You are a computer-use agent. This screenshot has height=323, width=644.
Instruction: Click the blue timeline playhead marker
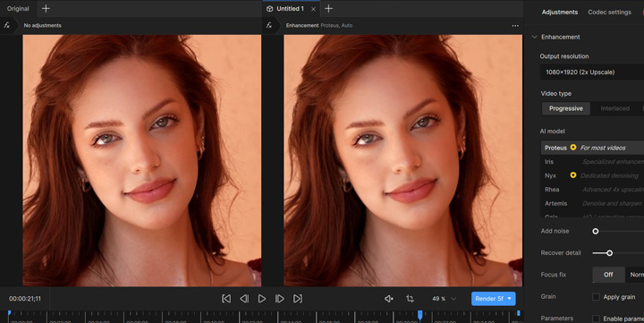click(419, 315)
